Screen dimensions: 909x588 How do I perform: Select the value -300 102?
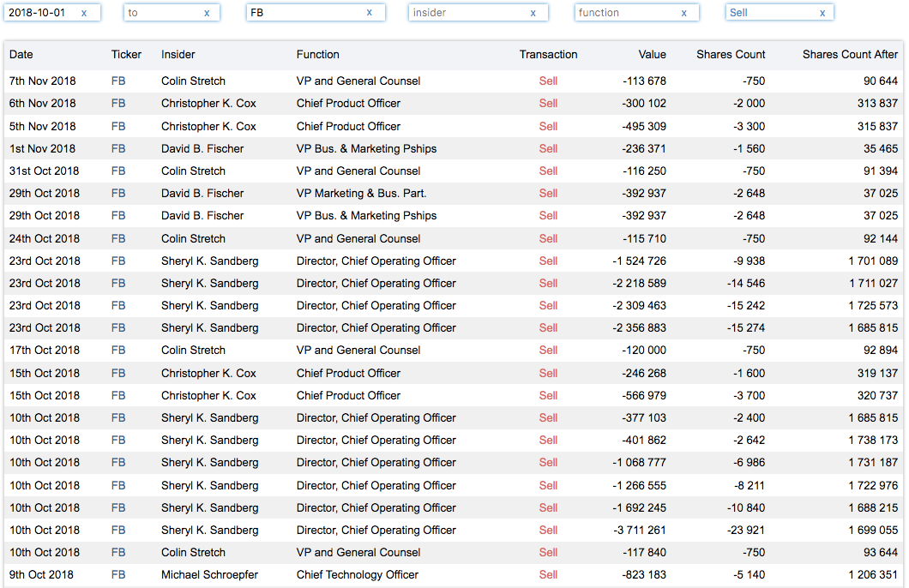coord(644,103)
